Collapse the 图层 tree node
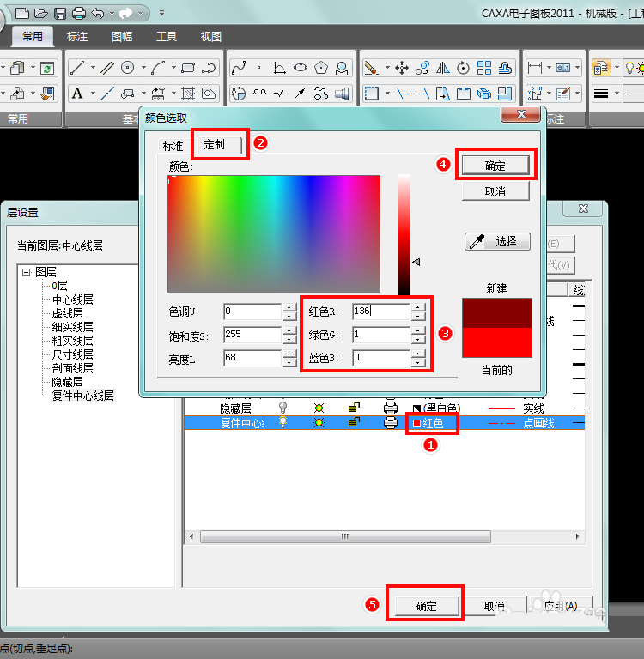Image resolution: width=644 pixels, height=659 pixels. [x=26, y=272]
